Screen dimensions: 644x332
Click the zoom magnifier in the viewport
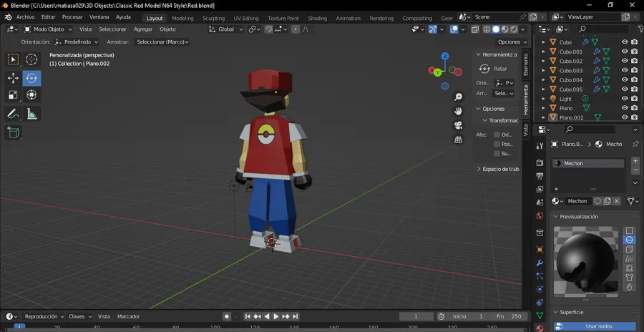click(x=459, y=97)
